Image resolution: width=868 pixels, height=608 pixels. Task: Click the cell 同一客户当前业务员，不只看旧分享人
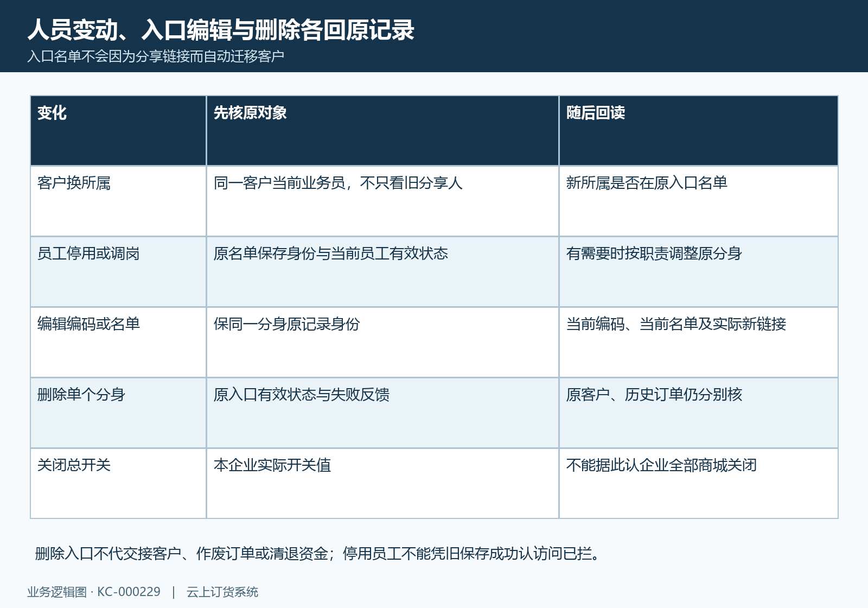[x=382, y=201]
